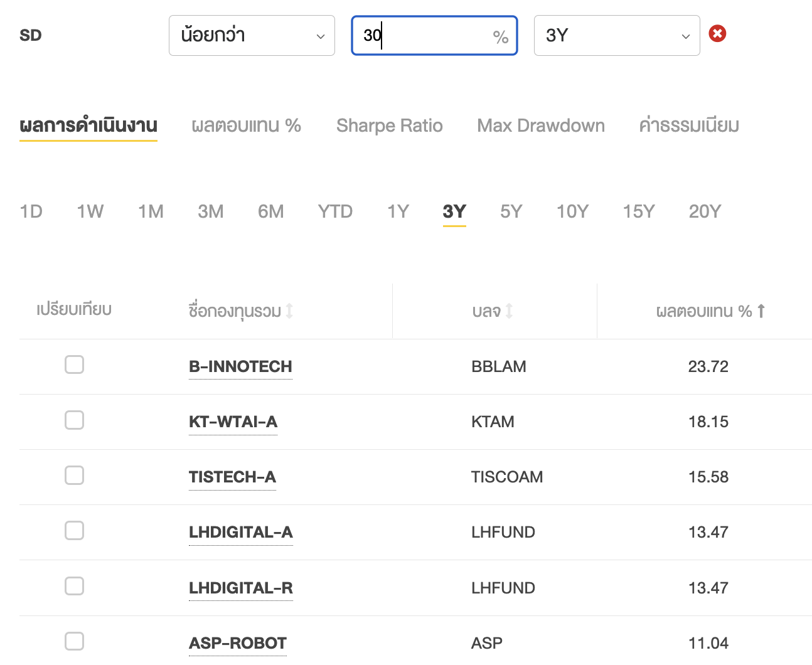Select the 3Y period tab
The height and width of the screenshot is (665, 812).
pyautogui.click(x=454, y=211)
